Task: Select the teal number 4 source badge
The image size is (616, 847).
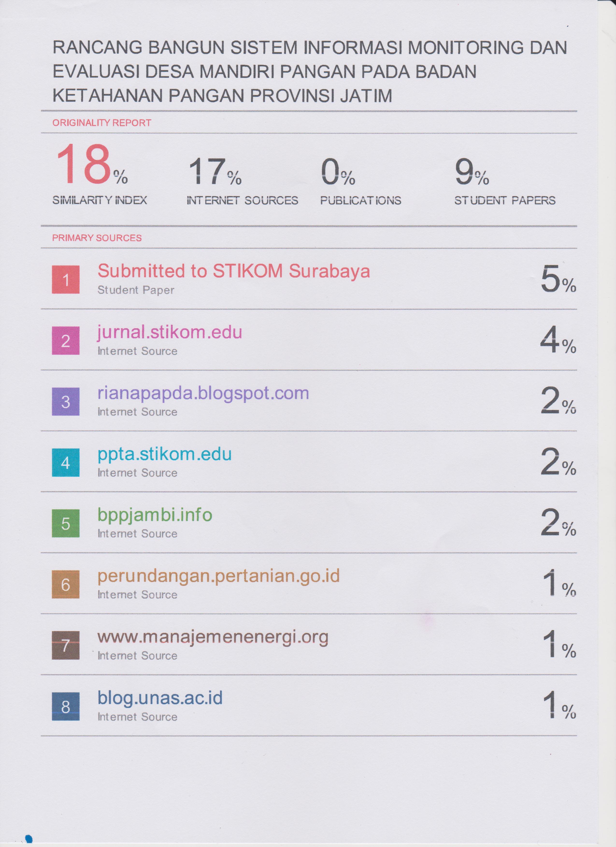Action: point(66,462)
